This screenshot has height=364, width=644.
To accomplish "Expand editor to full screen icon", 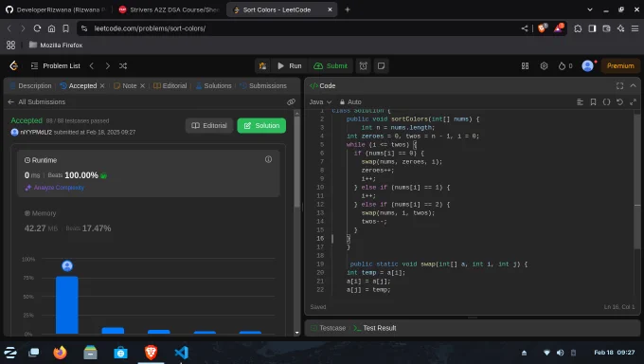I will (633, 101).
